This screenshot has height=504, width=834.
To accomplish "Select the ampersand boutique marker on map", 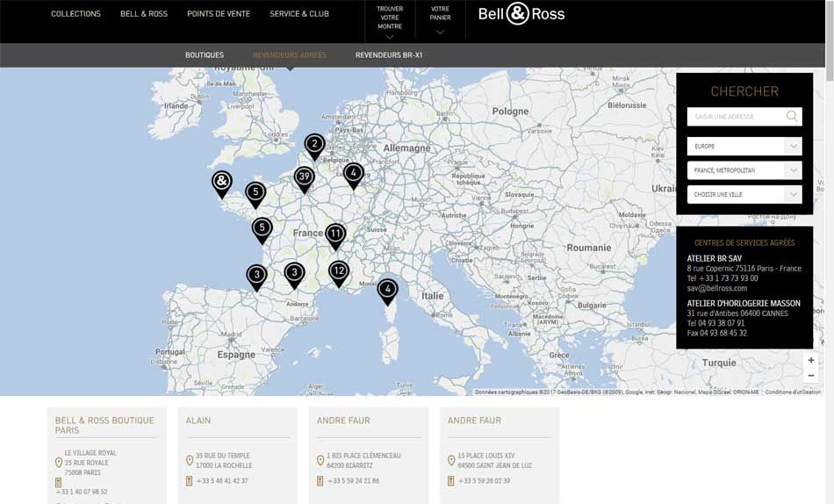I will (222, 183).
